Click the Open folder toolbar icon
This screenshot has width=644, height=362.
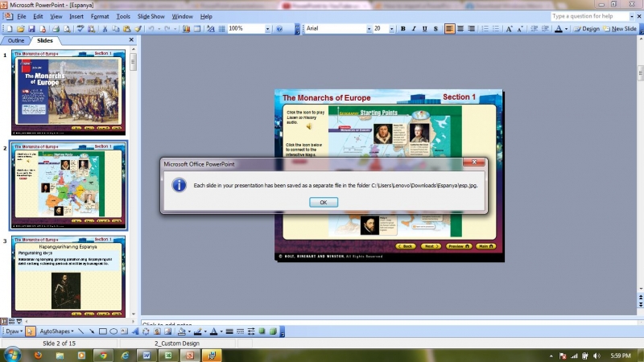[x=20, y=28]
